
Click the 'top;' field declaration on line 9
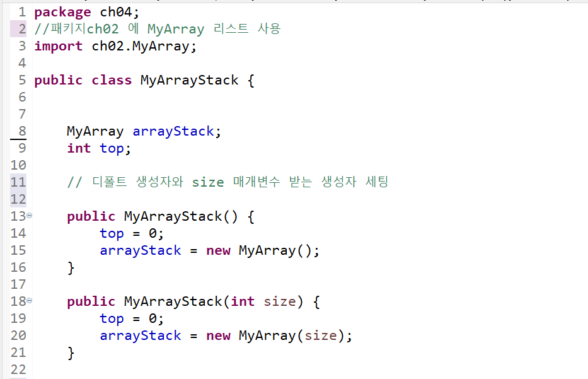(115, 149)
